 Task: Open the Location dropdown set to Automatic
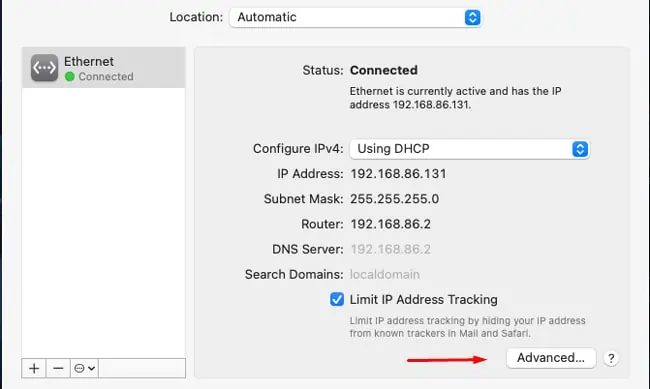point(355,17)
